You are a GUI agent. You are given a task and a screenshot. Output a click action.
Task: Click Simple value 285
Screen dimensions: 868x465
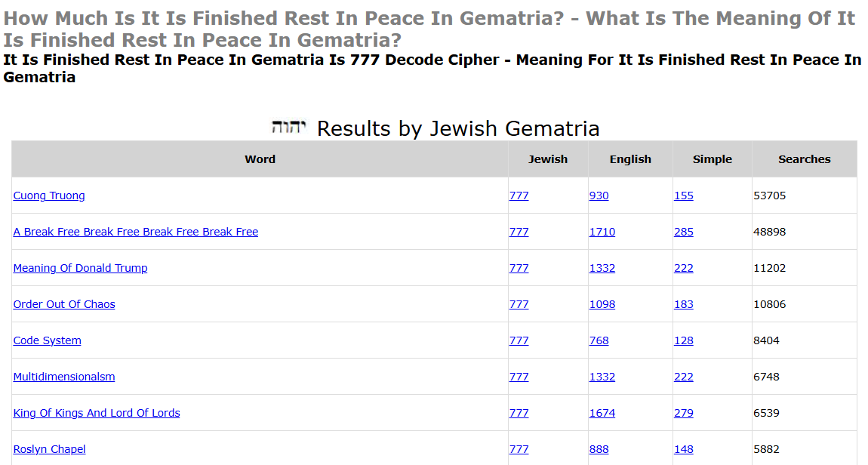[684, 232]
